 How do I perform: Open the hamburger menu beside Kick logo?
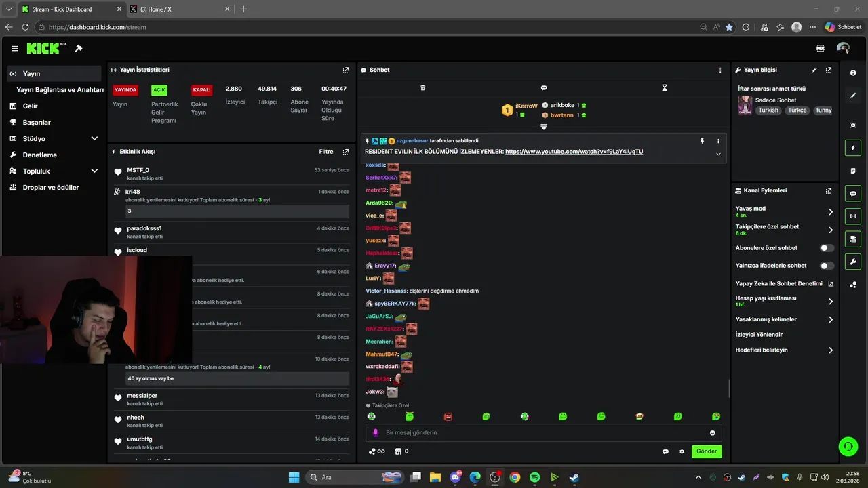(15, 49)
